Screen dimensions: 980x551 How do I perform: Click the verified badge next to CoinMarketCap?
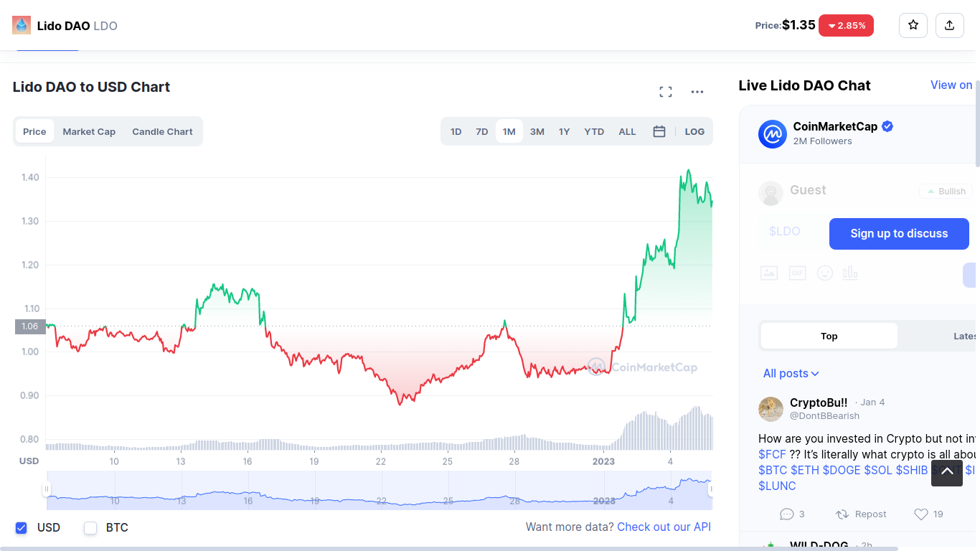[887, 126]
